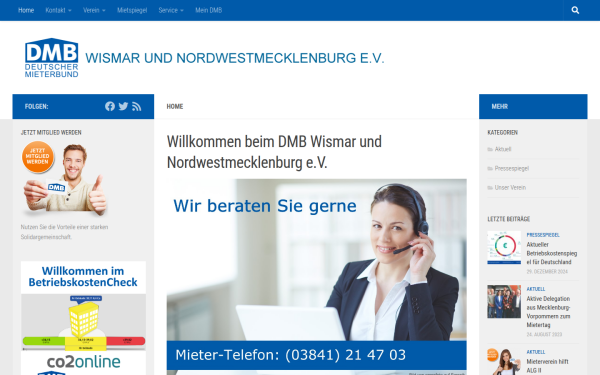
Task: Open the Mein DMB menu item
Action: coord(209,10)
